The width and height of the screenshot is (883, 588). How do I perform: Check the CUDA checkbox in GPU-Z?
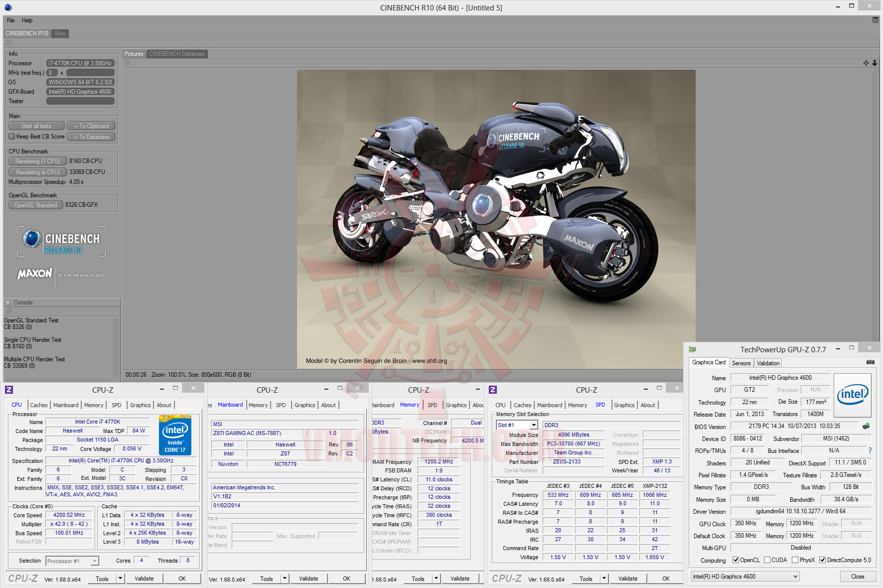pyautogui.click(x=767, y=560)
